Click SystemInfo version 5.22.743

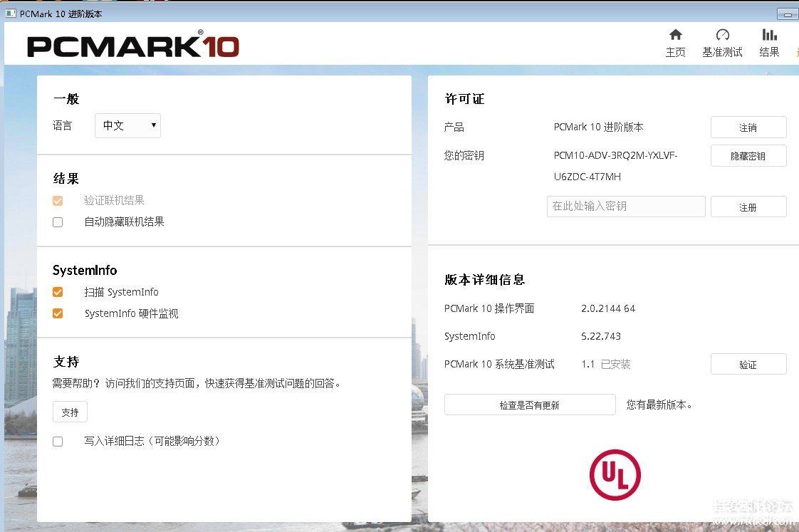[x=601, y=336]
